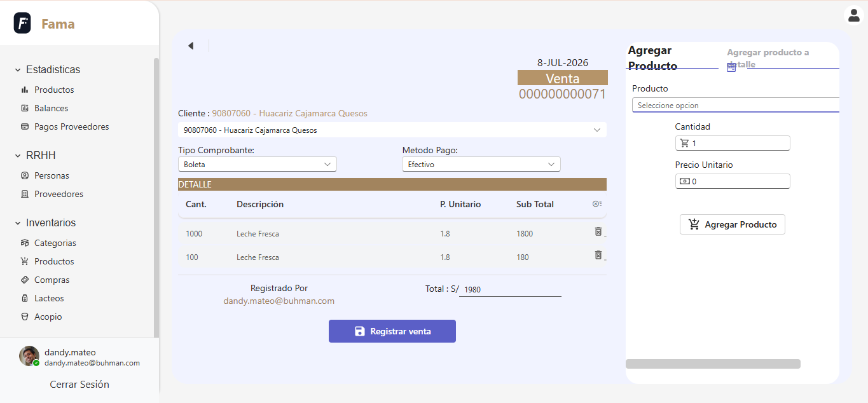Collapse the Inventarios section
Image resolution: width=868 pixels, height=403 pixels.
(x=18, y=222)
